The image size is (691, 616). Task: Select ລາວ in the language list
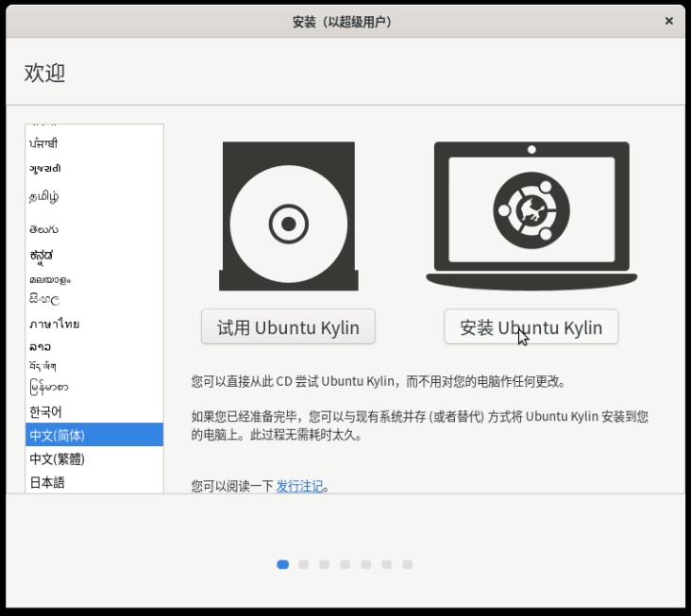pyautogui.click(x=94, y=346)
